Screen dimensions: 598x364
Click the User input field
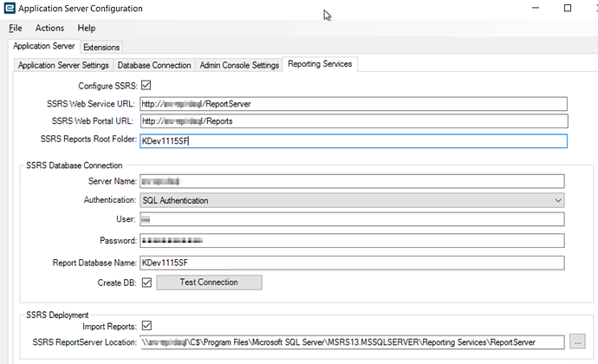coord(352,219)
